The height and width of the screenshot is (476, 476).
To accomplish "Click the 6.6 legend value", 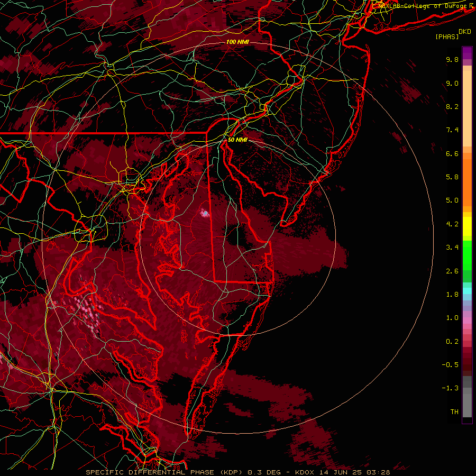I will [x=452, y=154].
